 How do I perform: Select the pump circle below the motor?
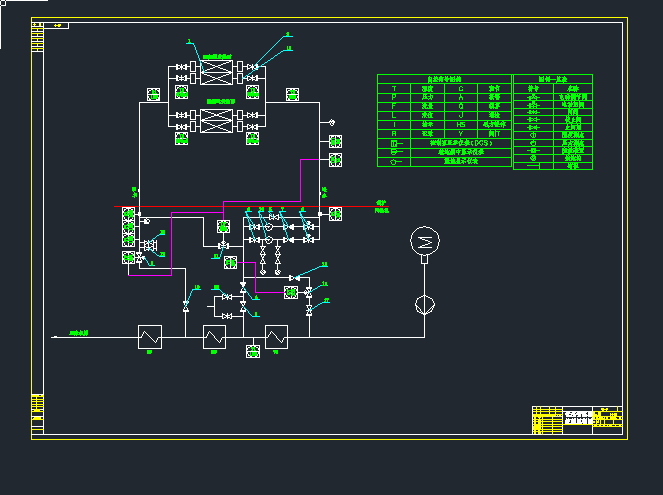[x=426, y=303]
